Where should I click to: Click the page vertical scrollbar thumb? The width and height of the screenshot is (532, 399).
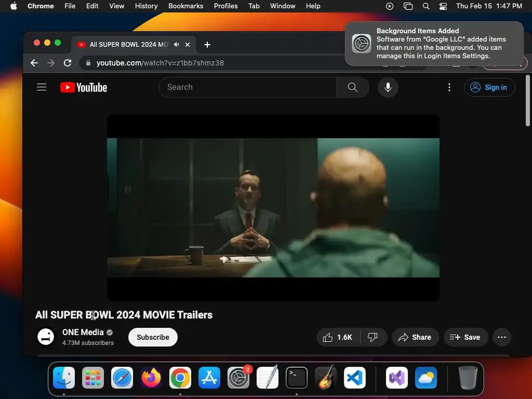(x=528, y=101)
